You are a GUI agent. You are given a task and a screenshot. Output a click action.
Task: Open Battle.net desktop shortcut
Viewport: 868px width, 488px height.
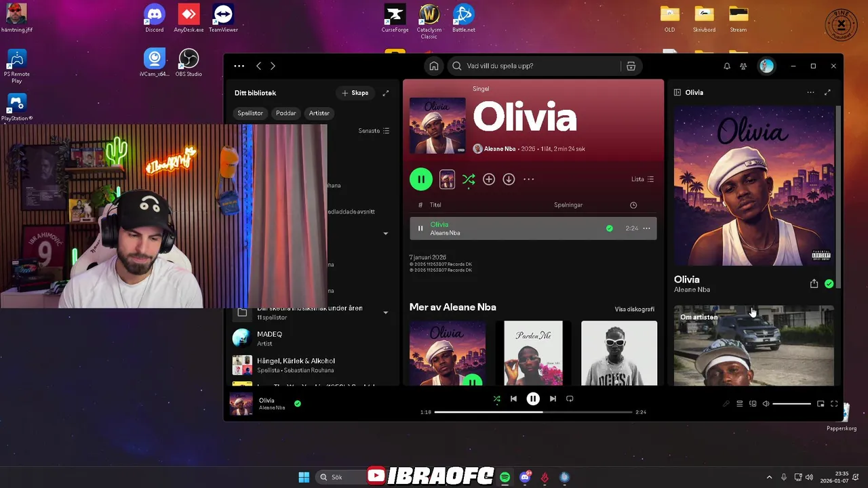464,18
